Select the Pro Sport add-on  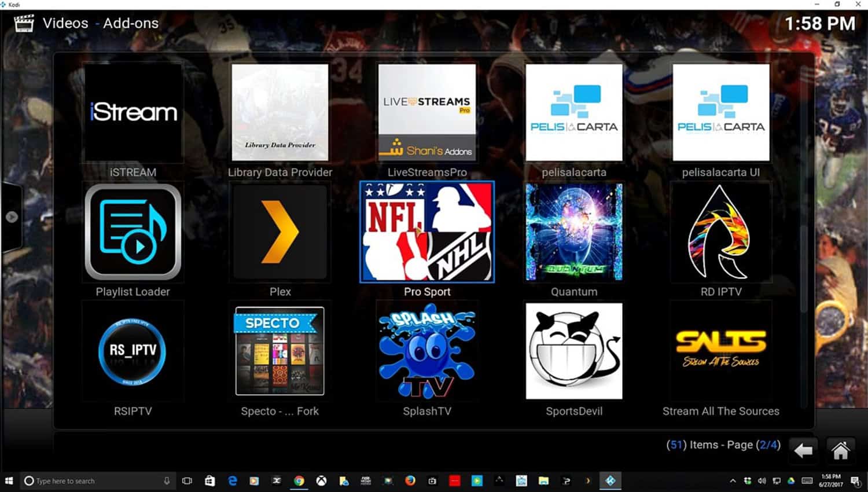click(427, 232)
